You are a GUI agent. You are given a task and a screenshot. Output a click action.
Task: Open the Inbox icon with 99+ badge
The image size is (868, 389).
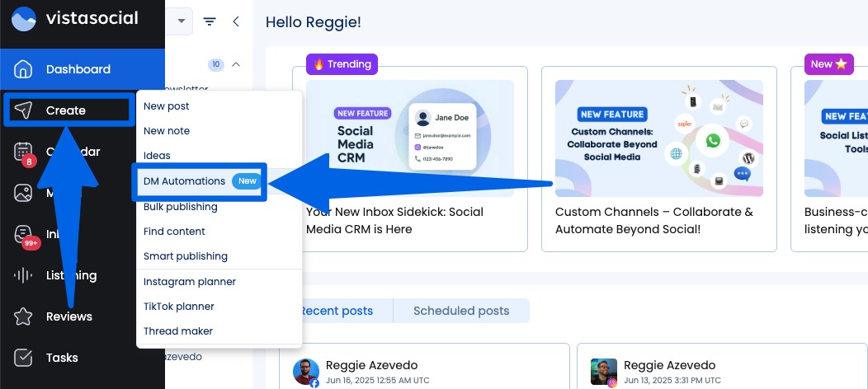[24, 235]
